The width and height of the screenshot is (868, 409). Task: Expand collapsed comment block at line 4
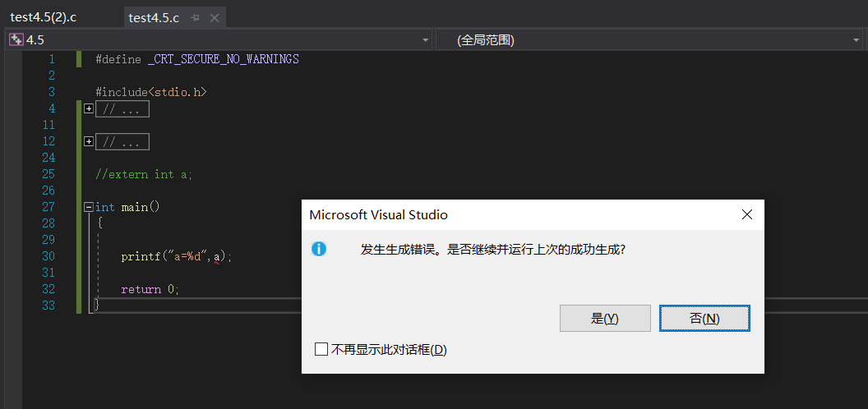89,108
